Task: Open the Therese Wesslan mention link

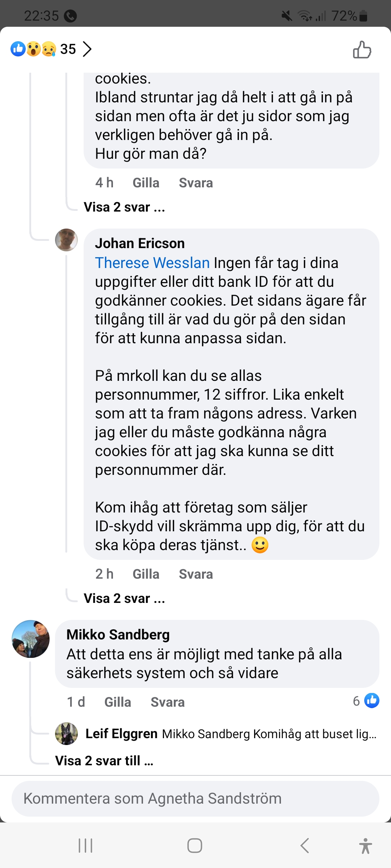Action: [x=152, y=263]
